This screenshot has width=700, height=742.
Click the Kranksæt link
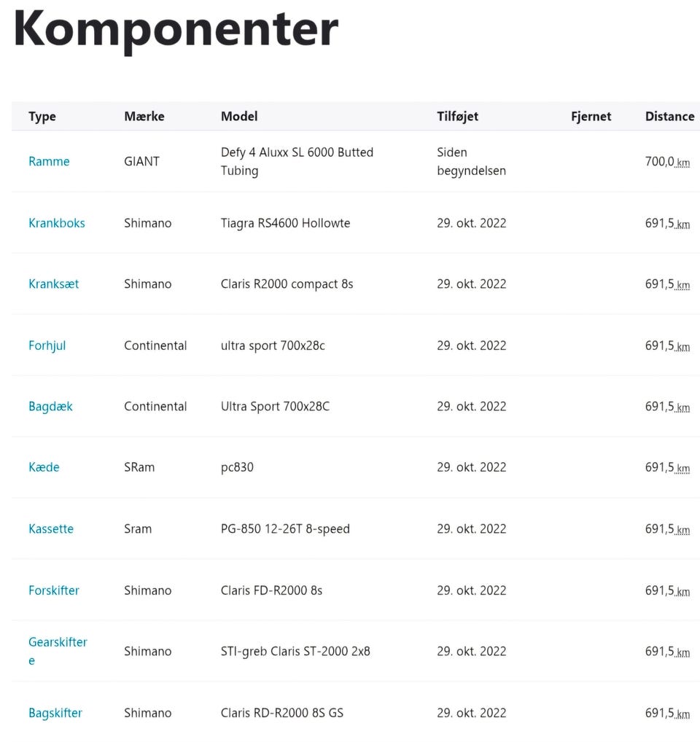coord(54,284)
